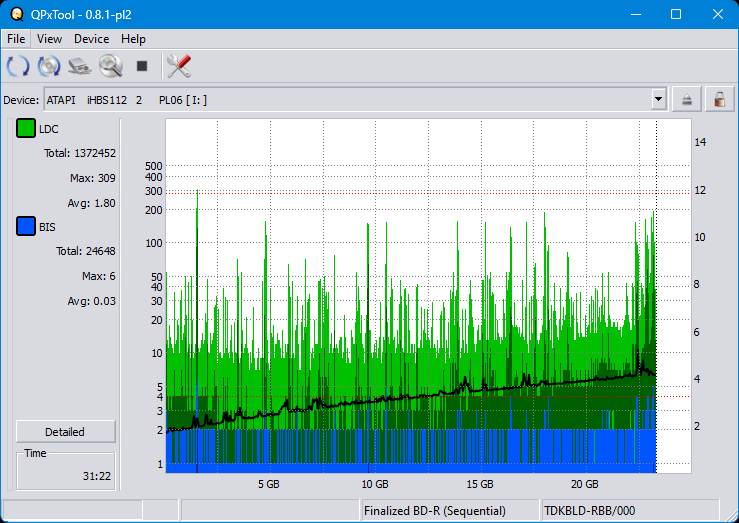The height and width of the screenshot is (523, 739).
Task: Click the 5 GB axis label
Action: pos(269,484)
